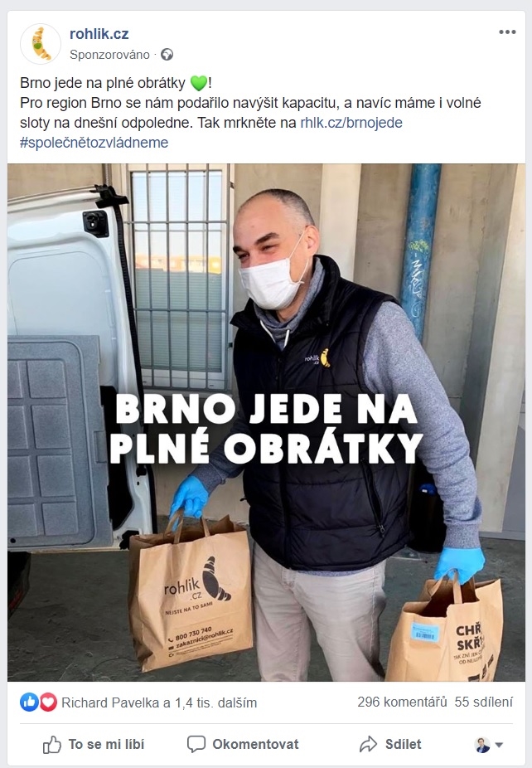Click the Sponzorováno label
Image resolution: width=532 pixels, height=768 pixels.
[109, 55]
